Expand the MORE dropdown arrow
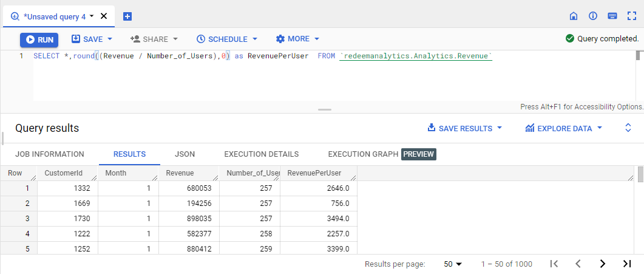The height and width of the screenshot is (274, 644). coord(317,39)
